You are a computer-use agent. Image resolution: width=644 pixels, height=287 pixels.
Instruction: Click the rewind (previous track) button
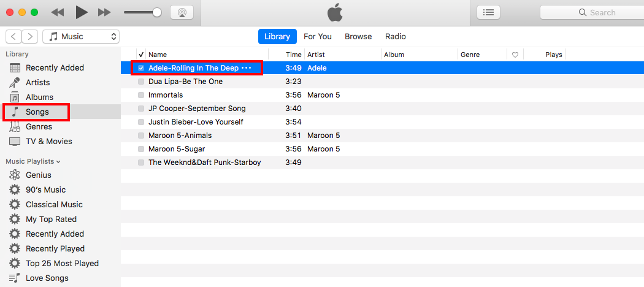(x=57, y=13)
